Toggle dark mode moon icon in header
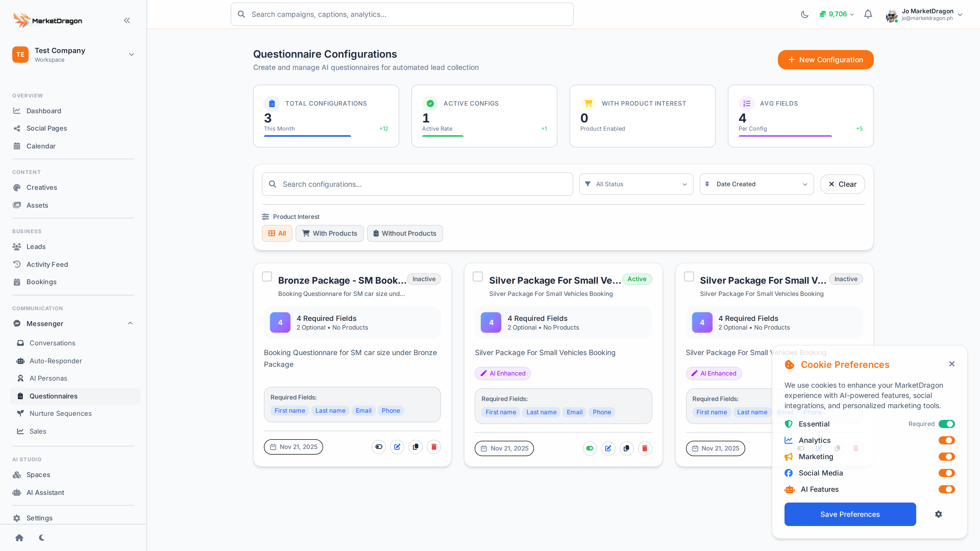 tap(804, 15)
